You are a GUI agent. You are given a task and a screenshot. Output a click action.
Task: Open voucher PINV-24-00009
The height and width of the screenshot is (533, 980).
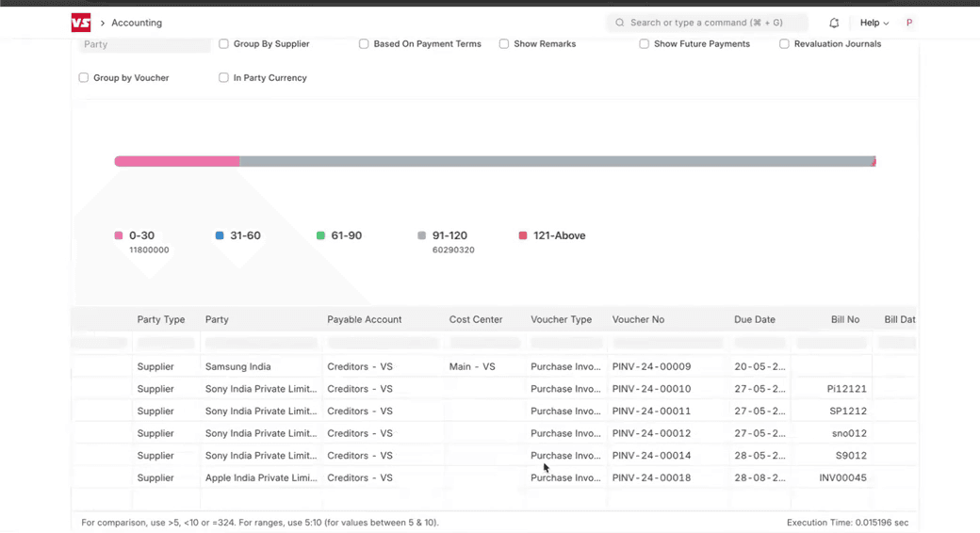651,366
